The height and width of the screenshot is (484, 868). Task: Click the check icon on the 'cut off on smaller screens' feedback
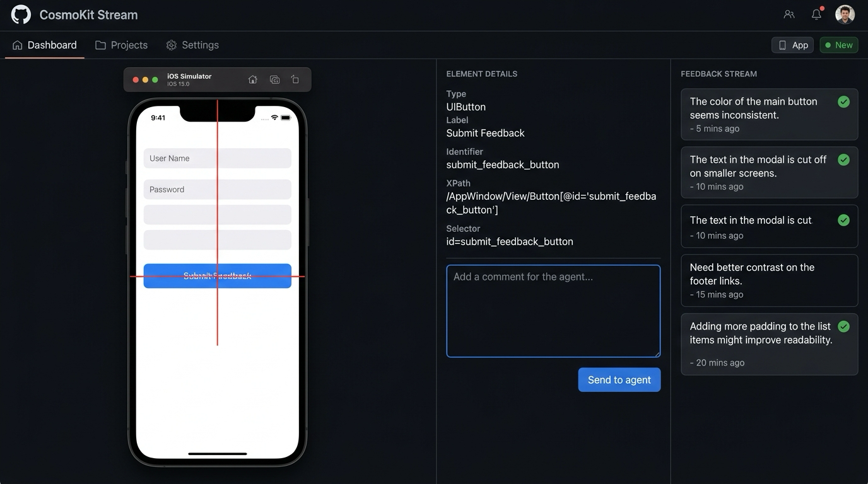tap(843, 159)
